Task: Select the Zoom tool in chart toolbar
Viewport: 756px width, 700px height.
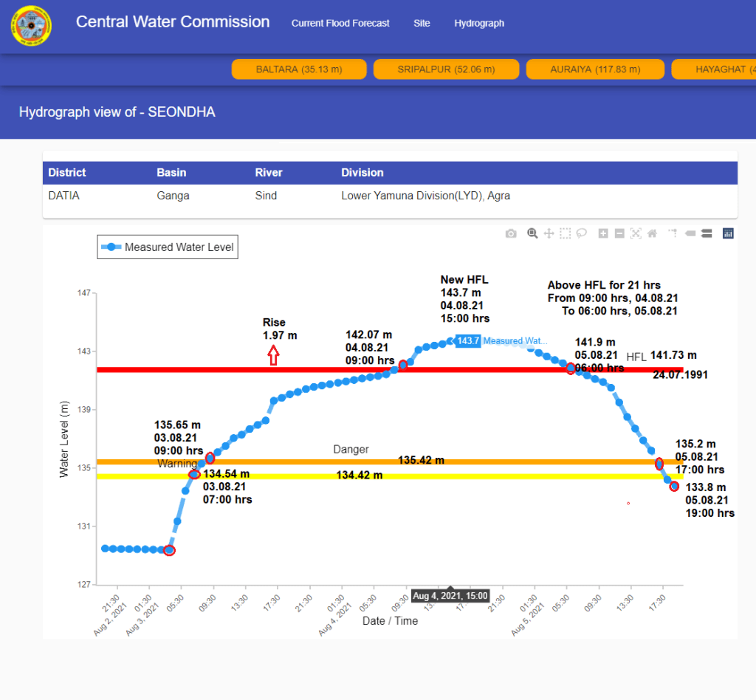Action: 532,233
